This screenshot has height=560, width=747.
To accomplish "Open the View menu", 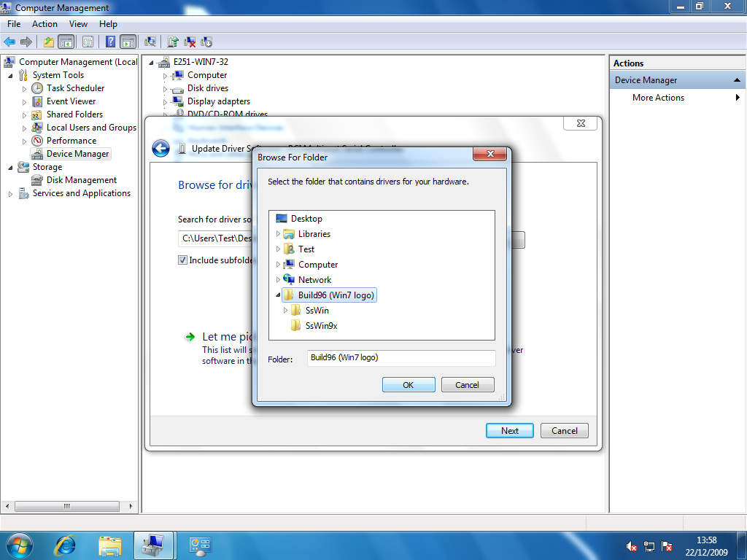I will tap(78, 23).
